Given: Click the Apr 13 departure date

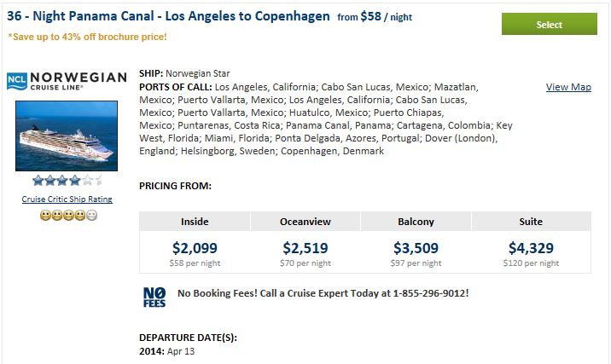Looking at the screenshot, I should click(181, 351).
